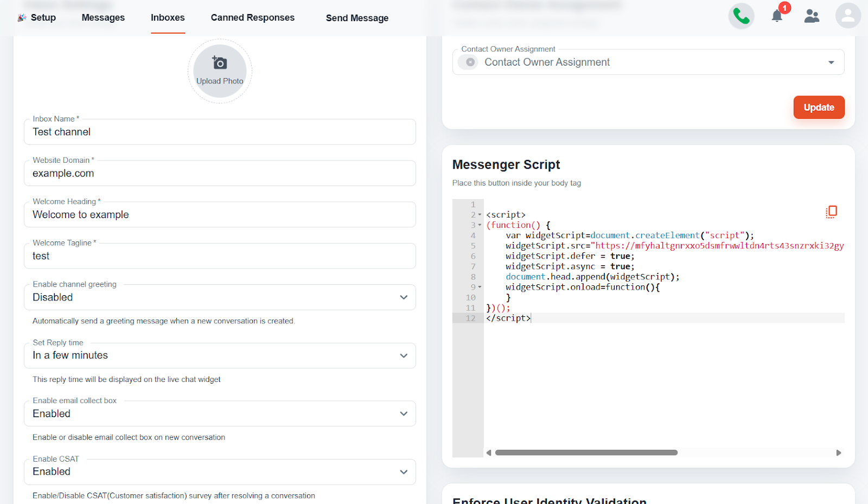Expand Enable CSAT dropdown
The image size is (868, 504).
point(404,472)
